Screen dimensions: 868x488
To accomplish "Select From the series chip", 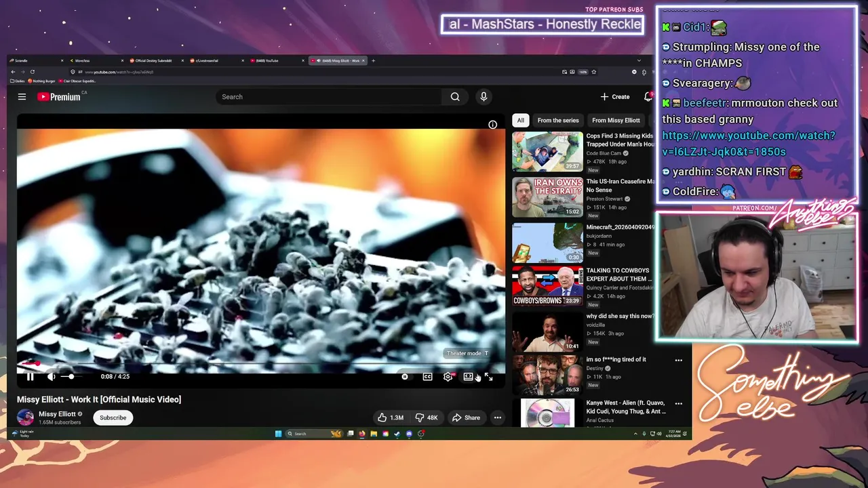I will pos(558,121).
